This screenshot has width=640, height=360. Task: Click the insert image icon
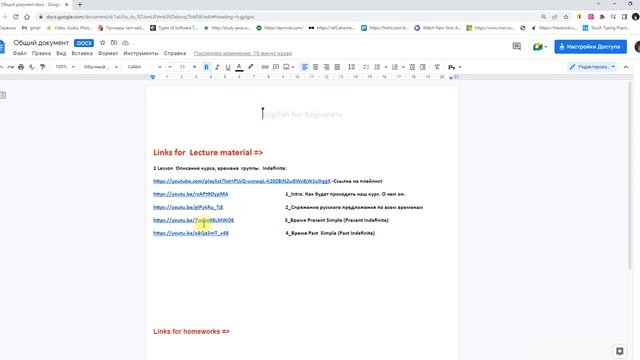point(287,67)
